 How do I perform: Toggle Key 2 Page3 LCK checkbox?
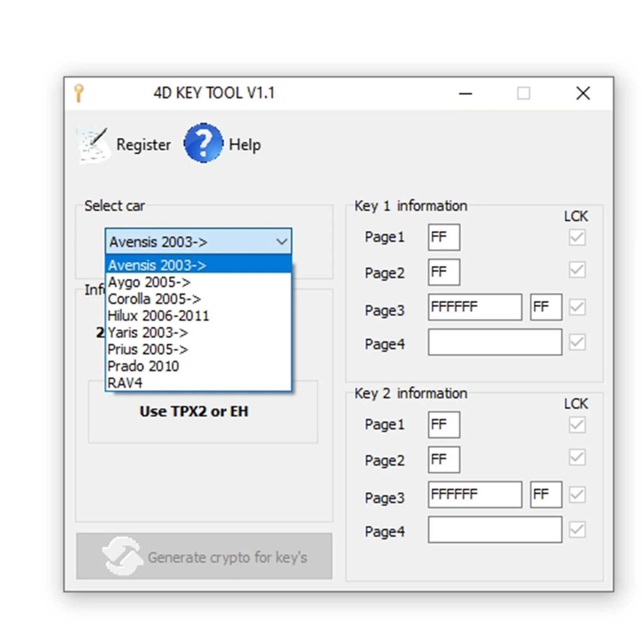577,495
